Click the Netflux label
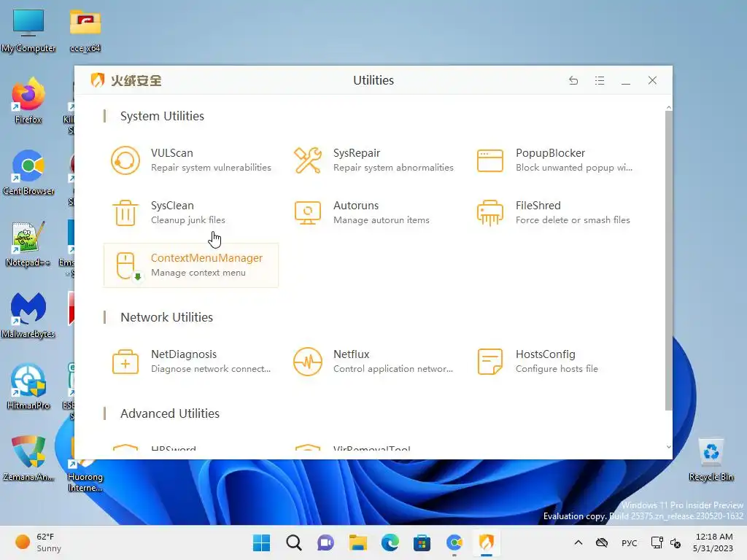The height and width of the screenshot is (560, 747). point(351,354)
